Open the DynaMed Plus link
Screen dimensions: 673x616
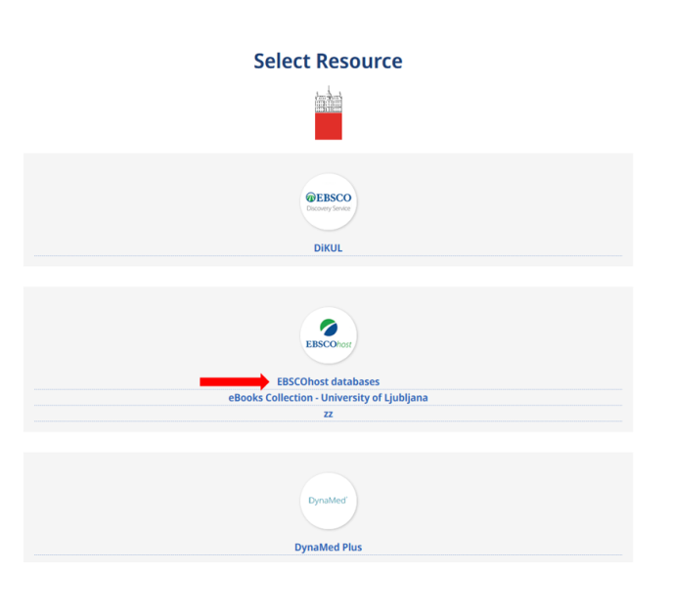click(x=328, y=547)
